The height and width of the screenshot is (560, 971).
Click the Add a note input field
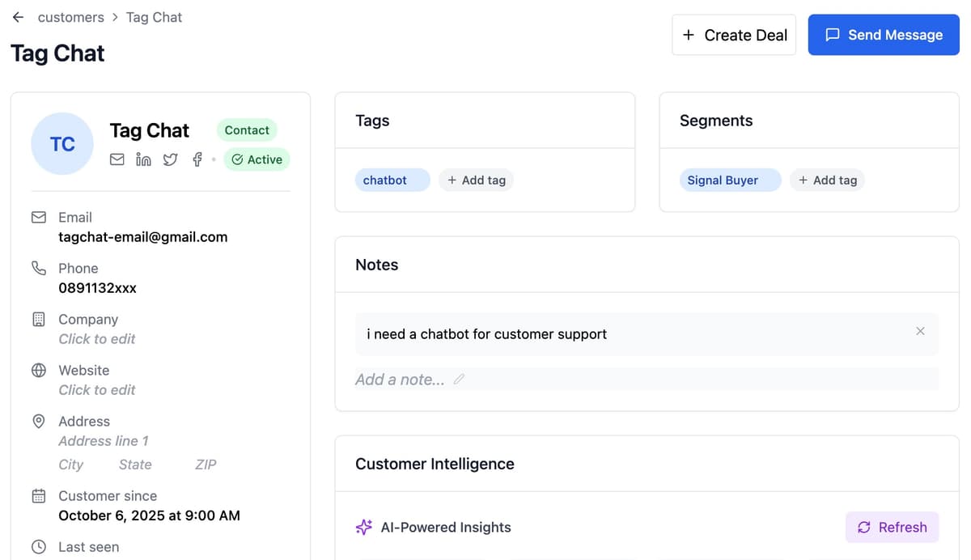(400, 380)
